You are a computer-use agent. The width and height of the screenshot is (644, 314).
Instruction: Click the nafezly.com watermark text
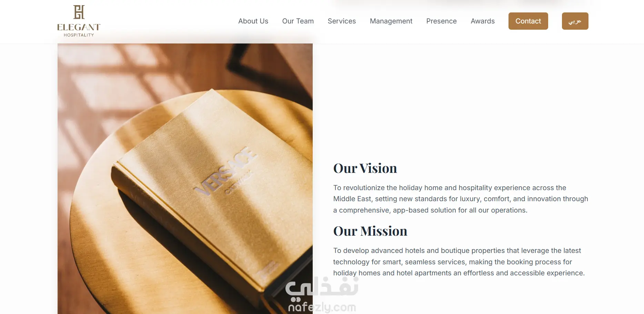pos(322,307)
